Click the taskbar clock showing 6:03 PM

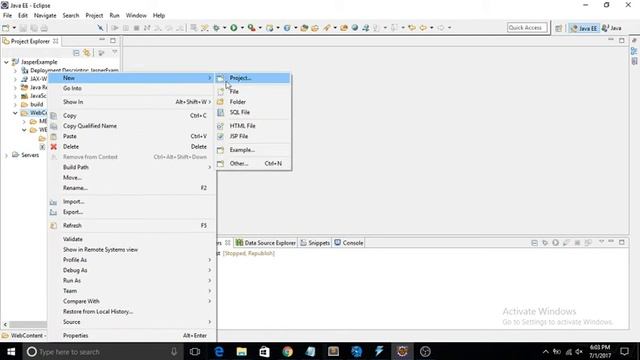click(x=600, y=351)
